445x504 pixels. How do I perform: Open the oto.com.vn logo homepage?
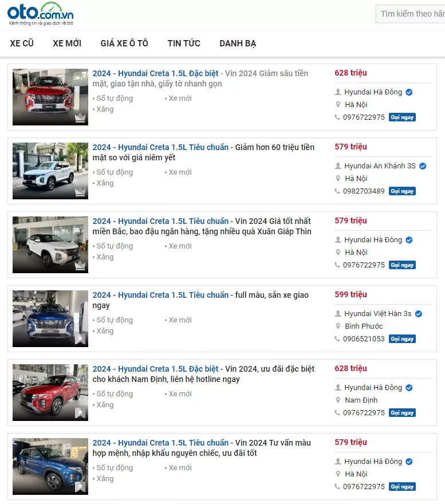coord(41,14)
